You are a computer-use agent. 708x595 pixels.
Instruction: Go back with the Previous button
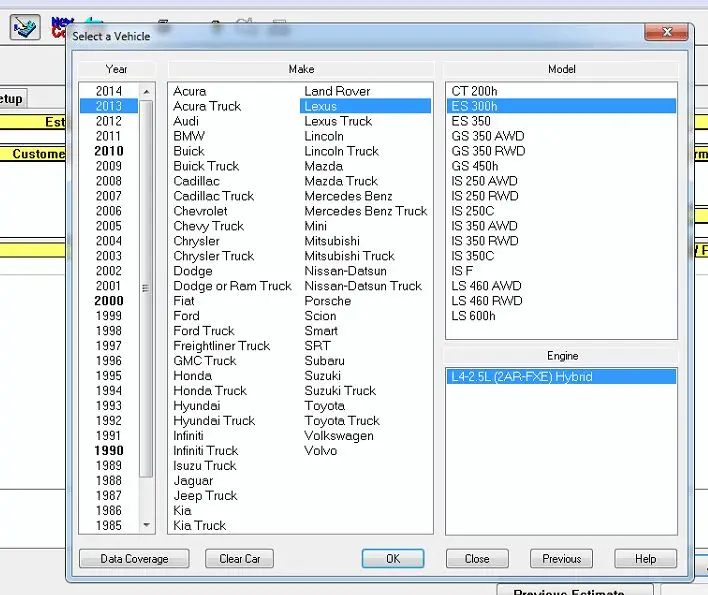coord(561,559)
